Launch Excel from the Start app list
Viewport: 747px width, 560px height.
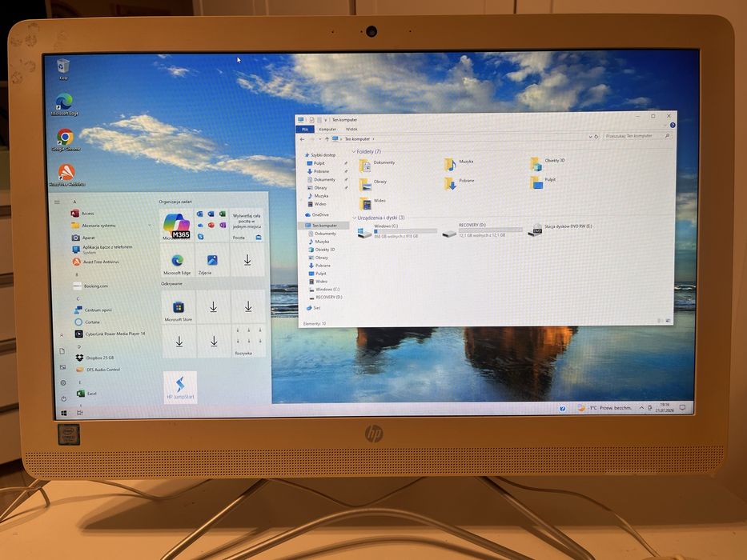click(x=86, y=394)
